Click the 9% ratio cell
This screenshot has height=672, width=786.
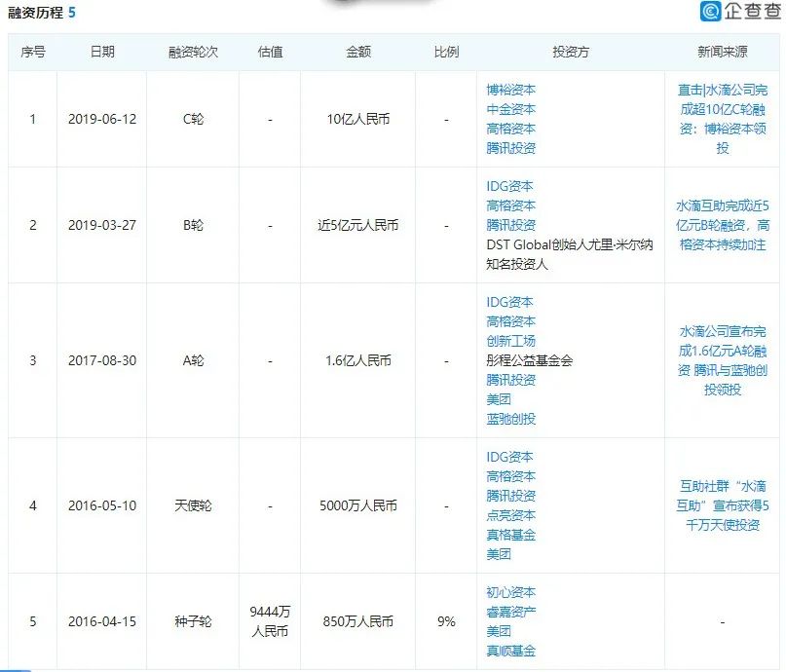coord(446,621)
